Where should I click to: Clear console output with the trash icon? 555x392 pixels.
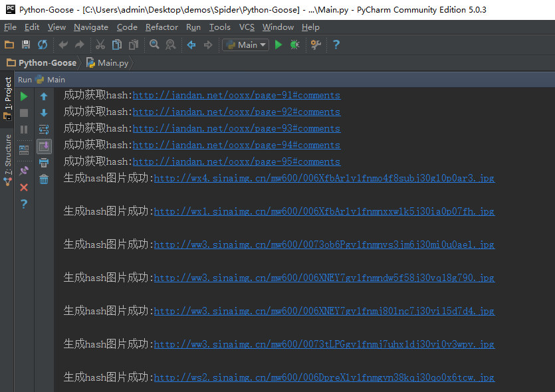[x=44, y=179]
